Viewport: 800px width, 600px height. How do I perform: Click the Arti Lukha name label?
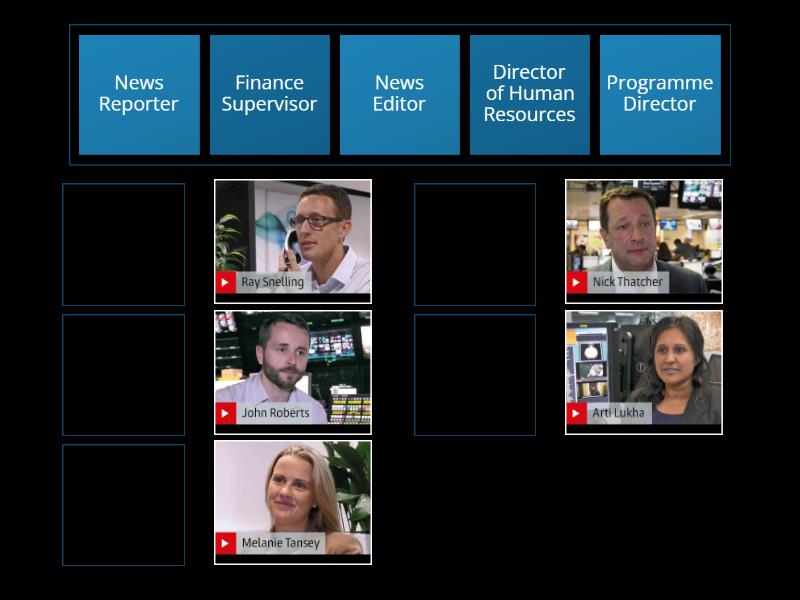618,413
